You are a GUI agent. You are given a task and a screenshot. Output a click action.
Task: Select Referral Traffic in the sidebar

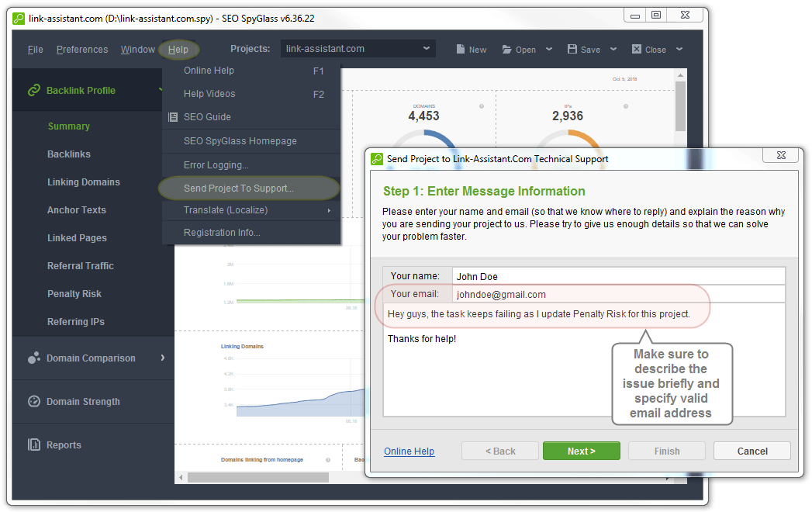[80, 266]
